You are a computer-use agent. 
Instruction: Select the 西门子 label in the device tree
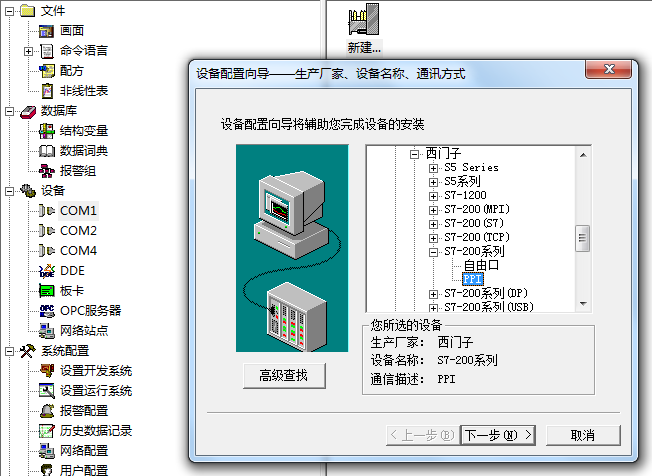coord(443,154)
